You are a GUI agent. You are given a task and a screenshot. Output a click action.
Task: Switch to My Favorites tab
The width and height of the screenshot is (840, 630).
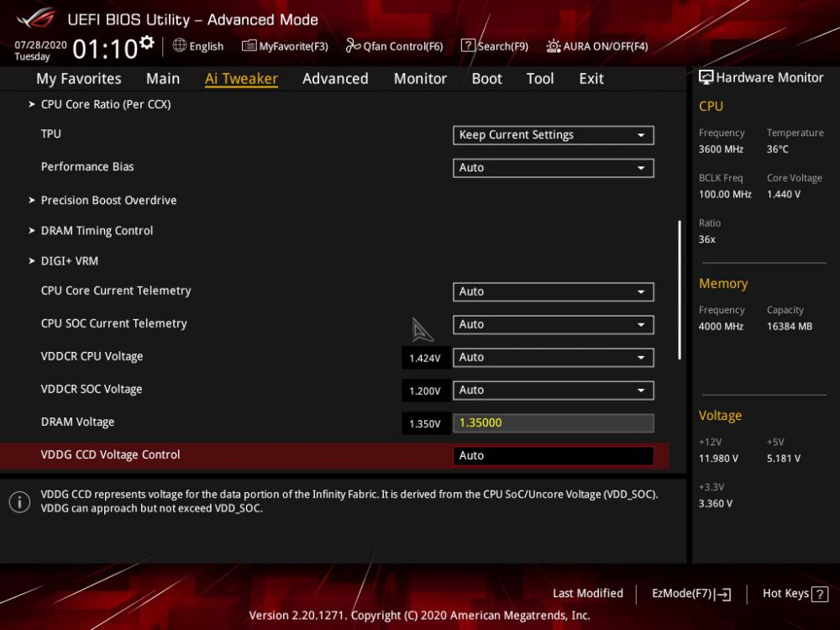click(79, 79)
